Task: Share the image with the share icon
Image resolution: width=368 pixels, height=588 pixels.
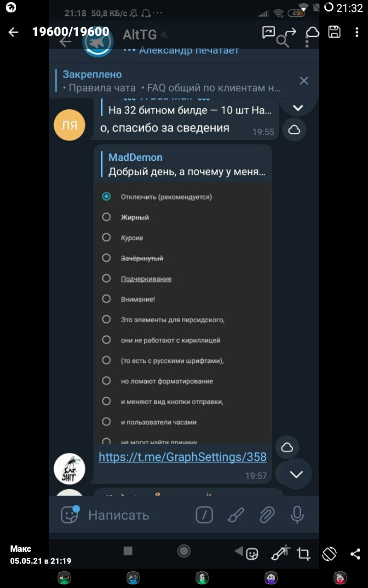Action: [x=355, y=554]
